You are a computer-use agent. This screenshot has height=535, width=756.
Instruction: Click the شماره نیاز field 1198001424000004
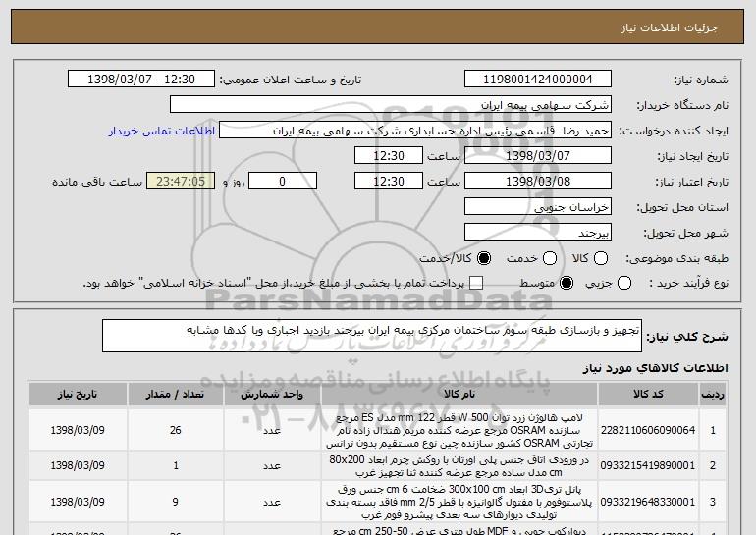(538, 80)
